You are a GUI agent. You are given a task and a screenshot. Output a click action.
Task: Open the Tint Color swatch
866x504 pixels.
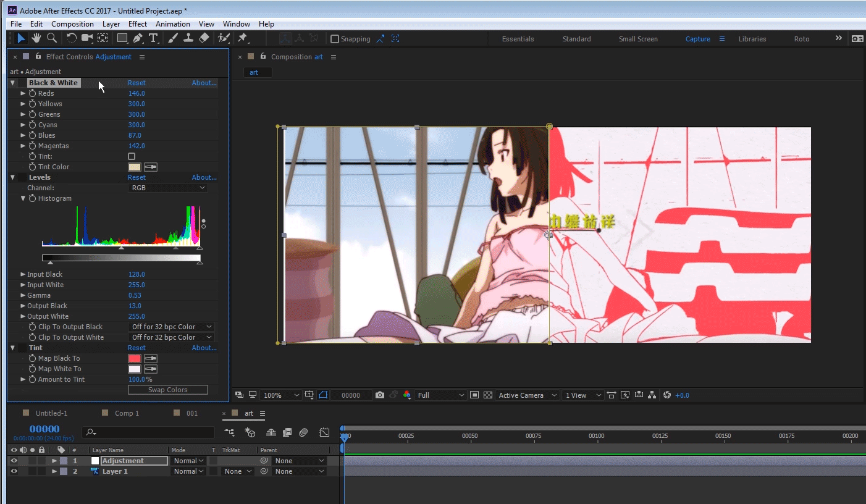pos(135,167)
